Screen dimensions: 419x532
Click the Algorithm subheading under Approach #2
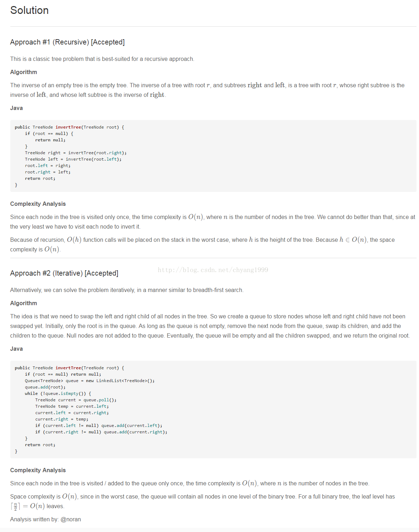[24, 303]
